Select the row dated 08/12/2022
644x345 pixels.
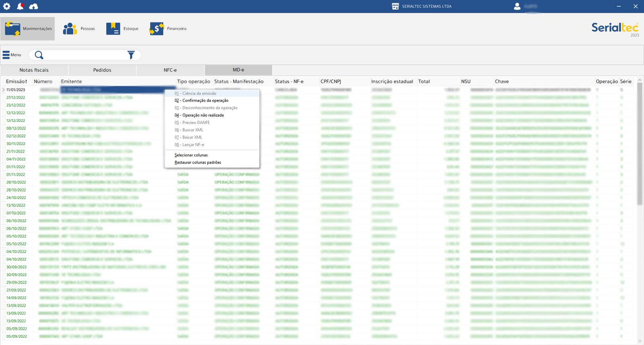click(319, 128)
